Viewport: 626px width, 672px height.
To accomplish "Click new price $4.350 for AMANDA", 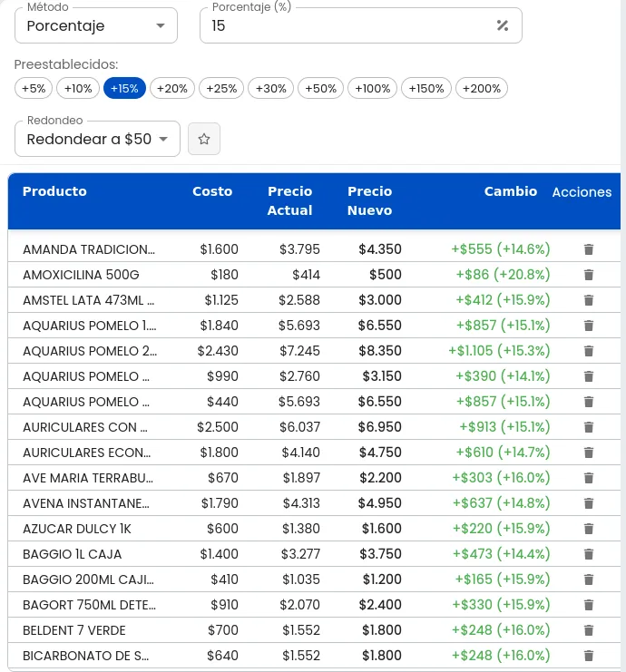I will click(380, 249).
